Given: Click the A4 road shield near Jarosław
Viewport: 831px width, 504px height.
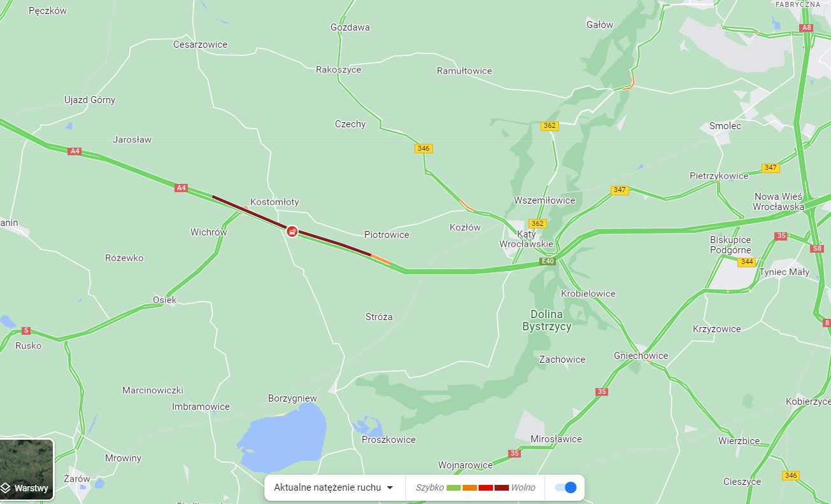Looking at the screenshot, I should click(75, 151).
